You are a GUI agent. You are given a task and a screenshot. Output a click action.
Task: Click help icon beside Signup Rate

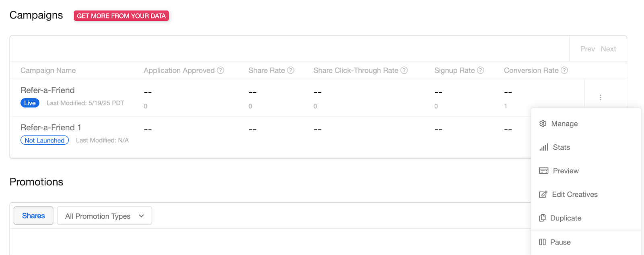click(481, 70)
